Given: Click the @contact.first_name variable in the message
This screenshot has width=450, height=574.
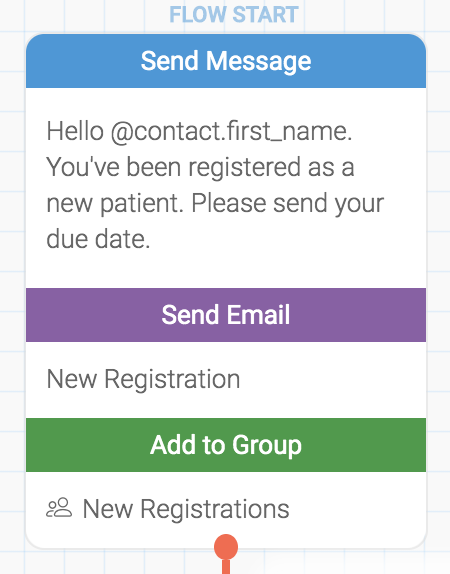Looking at the screenshot, I should click(x=231, y=131).
